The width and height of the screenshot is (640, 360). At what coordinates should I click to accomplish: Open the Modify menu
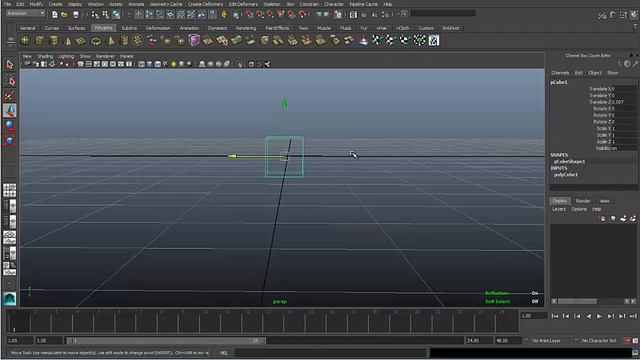36,4
